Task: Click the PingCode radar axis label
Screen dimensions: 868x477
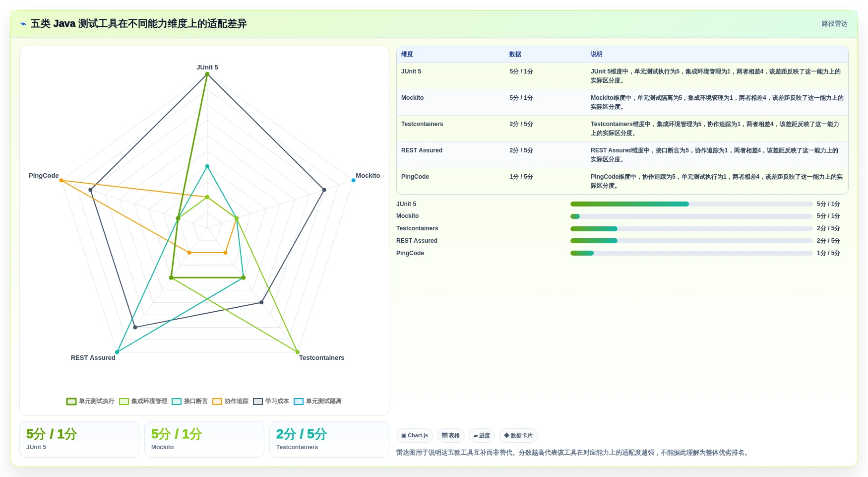Action: point(44,176)
